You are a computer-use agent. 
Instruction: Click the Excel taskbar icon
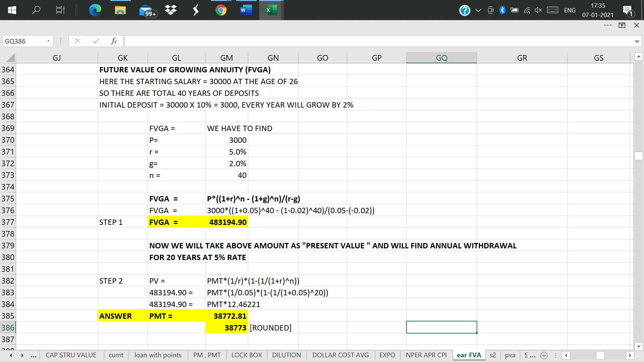[271, 10]
